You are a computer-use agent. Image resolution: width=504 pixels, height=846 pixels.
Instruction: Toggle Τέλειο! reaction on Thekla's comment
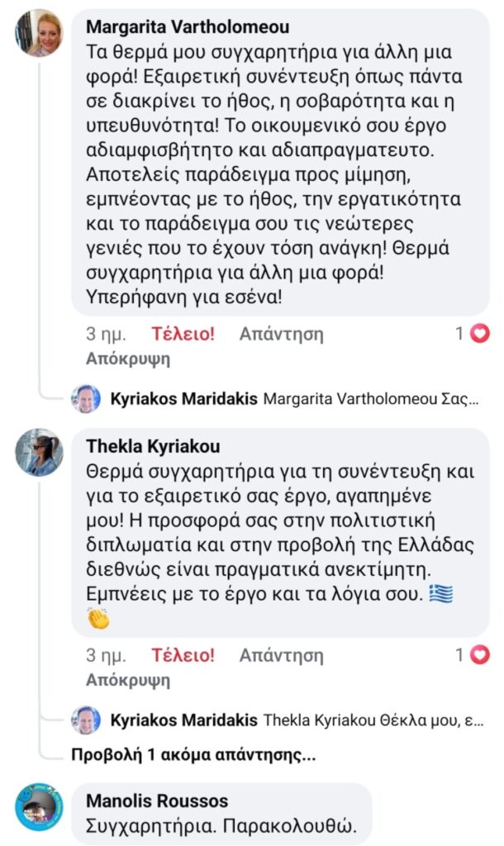(x=183, y=656)
